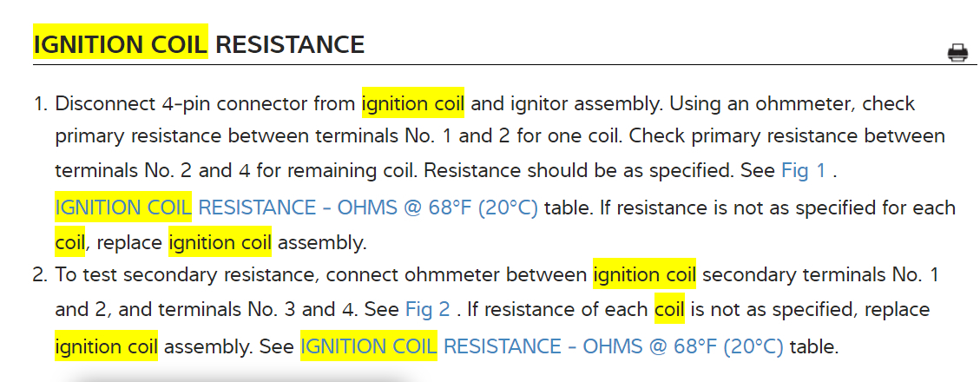Open the Fig 1 link

[x=804, y=171]
